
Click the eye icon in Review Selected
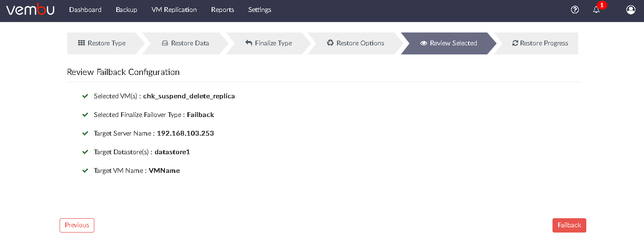coord(424,43)
